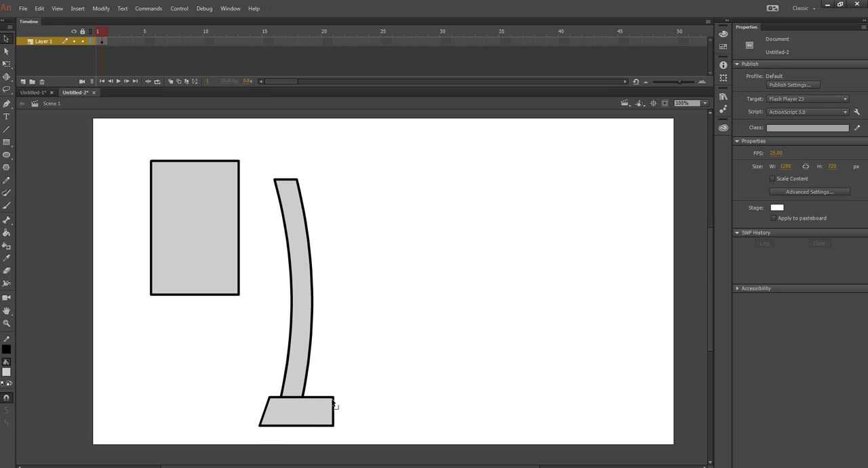Open the Modify menu
Screen dimensions: 868x468
point(101,9)
